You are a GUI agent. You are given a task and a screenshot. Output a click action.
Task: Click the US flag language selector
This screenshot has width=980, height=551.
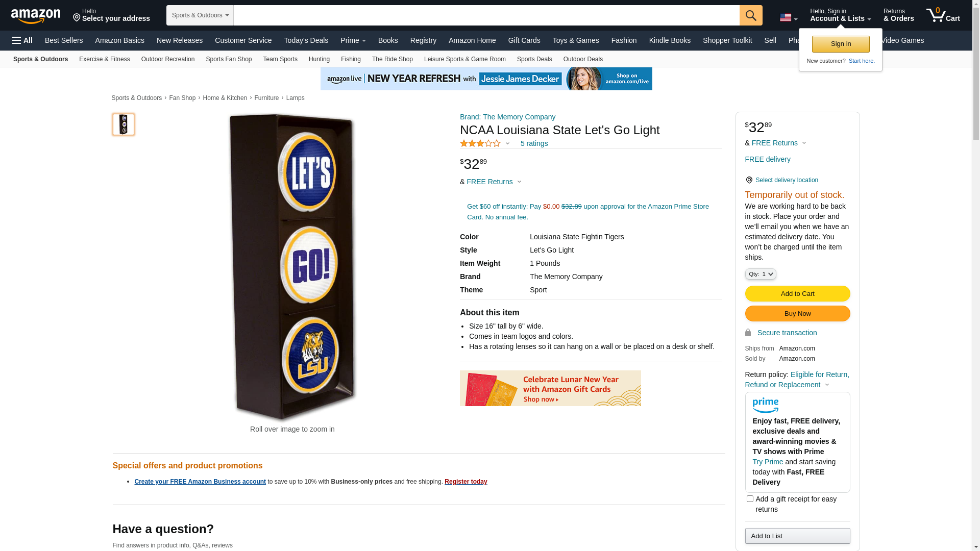789,18
